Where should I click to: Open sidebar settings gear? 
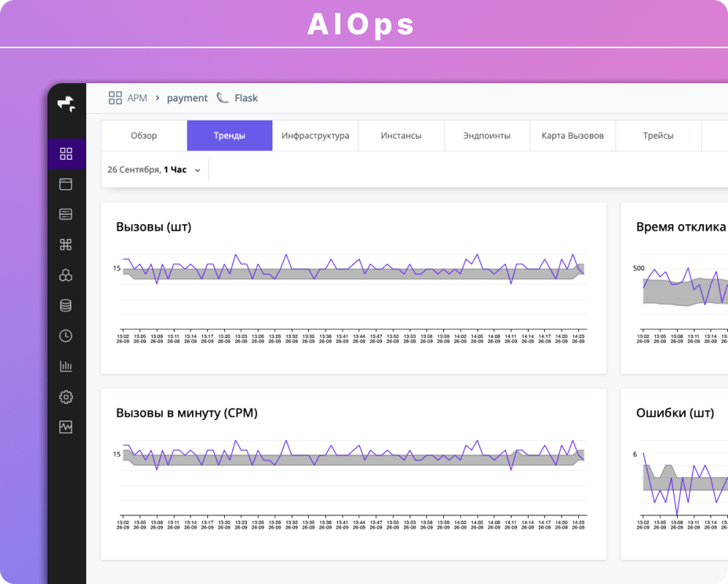click(x=66, y=396)
